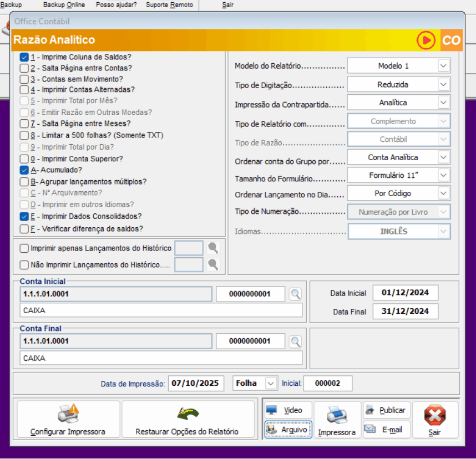This screenshot has width=476, height=459.
Task: Send report to Impressora
Action: pyautogui.click(x=337, y=420)
